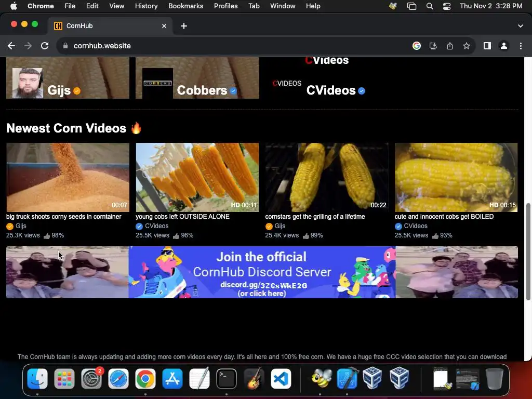The width and height of the screenshot is (532, 399).
Task: Open the CVideos channel name link
Action: (331, 90)
